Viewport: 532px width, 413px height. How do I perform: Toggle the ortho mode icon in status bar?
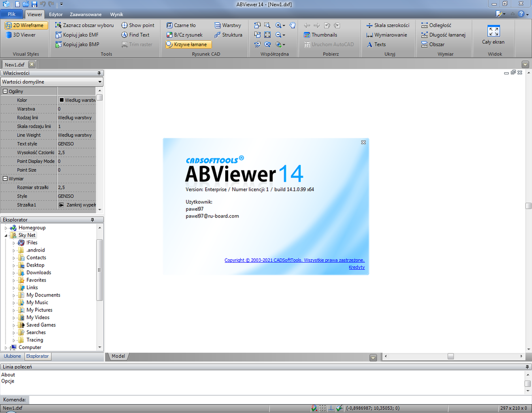[331, 408]
